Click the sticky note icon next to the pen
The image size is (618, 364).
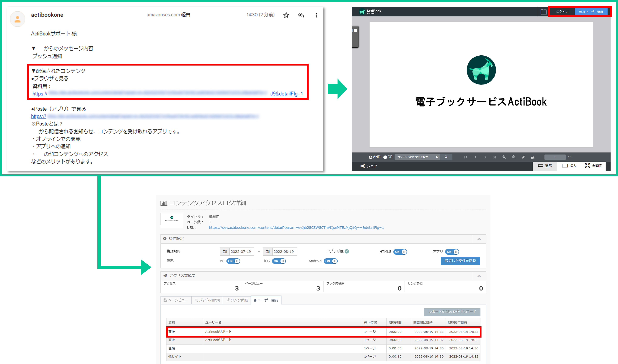tap(533, 157)
